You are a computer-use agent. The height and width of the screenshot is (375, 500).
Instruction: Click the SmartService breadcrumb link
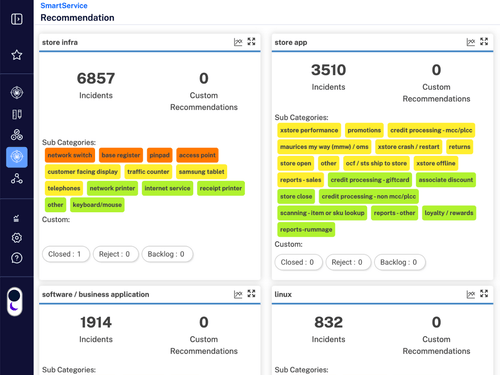pos(64,6)
